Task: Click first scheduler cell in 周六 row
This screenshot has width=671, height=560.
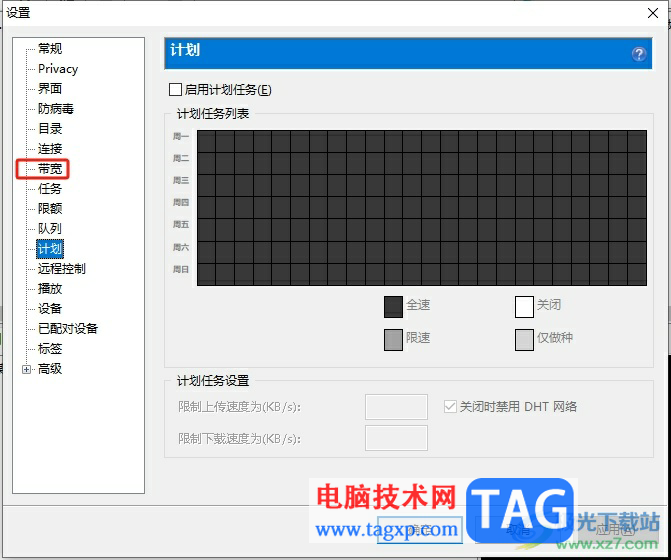Action: 206,252
